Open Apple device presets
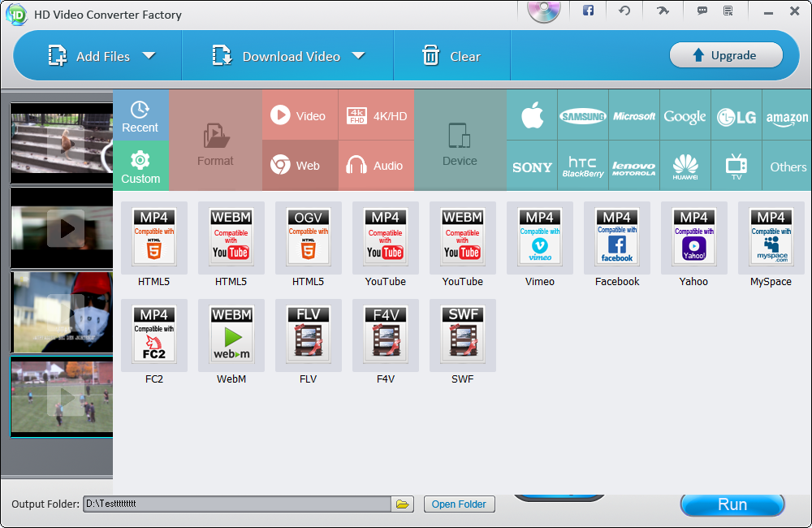Image resolution: width=812 pixels, height=528 pixels. click(x=532, y=115)
